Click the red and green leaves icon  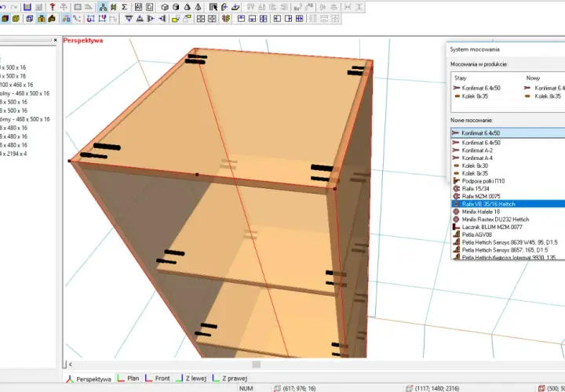pos(226,19)
